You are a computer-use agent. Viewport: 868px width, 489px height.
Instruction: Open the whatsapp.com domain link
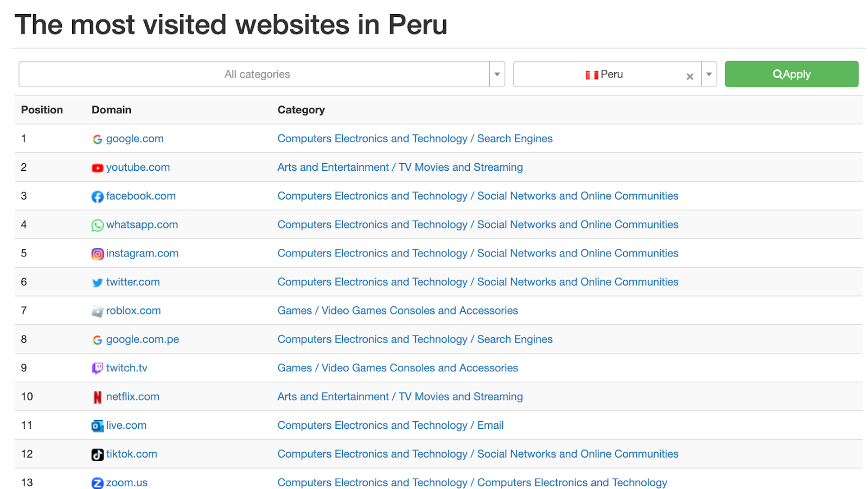coord(142,225)
